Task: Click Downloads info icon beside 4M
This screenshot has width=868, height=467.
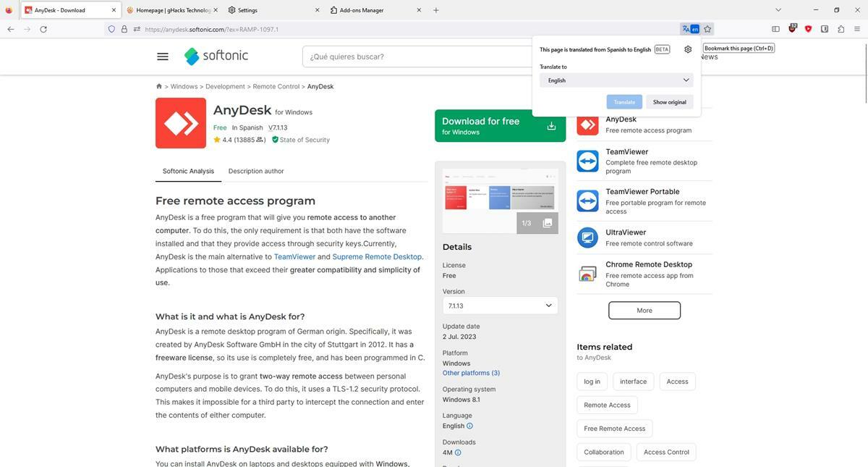Action: pos(458,453)
